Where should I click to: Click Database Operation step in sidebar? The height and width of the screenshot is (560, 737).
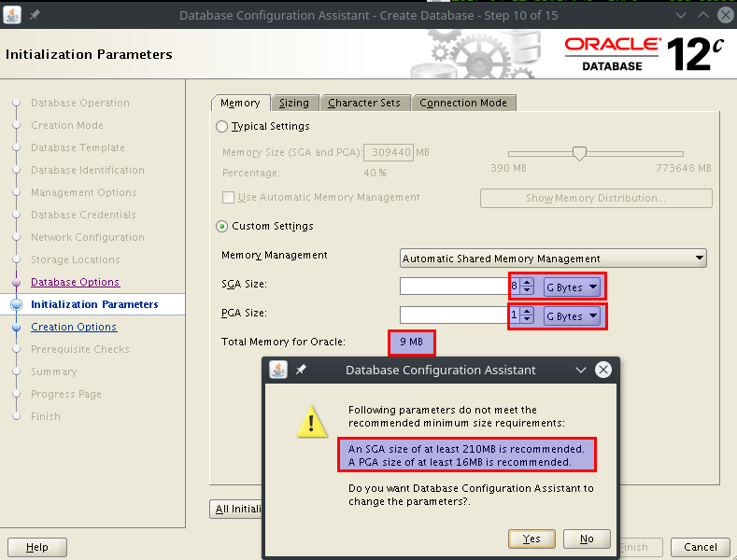coord(80,103)
